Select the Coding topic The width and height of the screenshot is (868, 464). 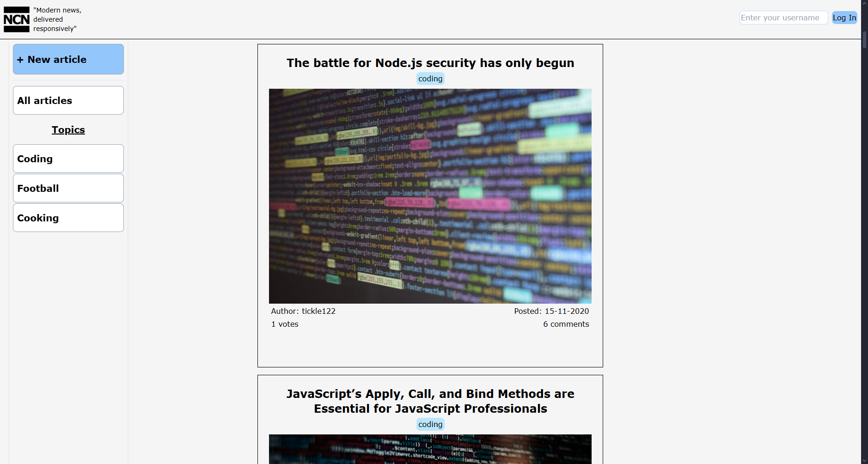coord(68,159)
